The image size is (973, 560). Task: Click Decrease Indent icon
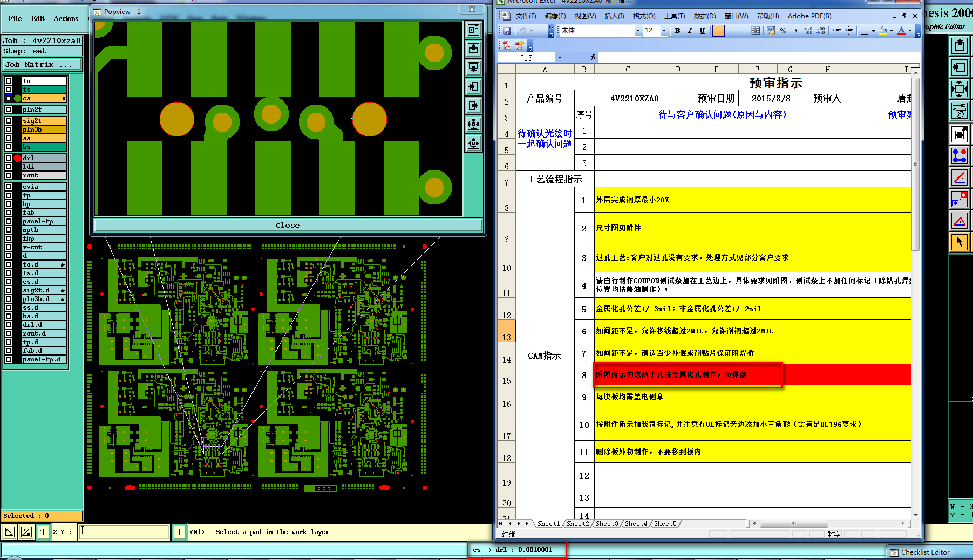click(836, 31)
